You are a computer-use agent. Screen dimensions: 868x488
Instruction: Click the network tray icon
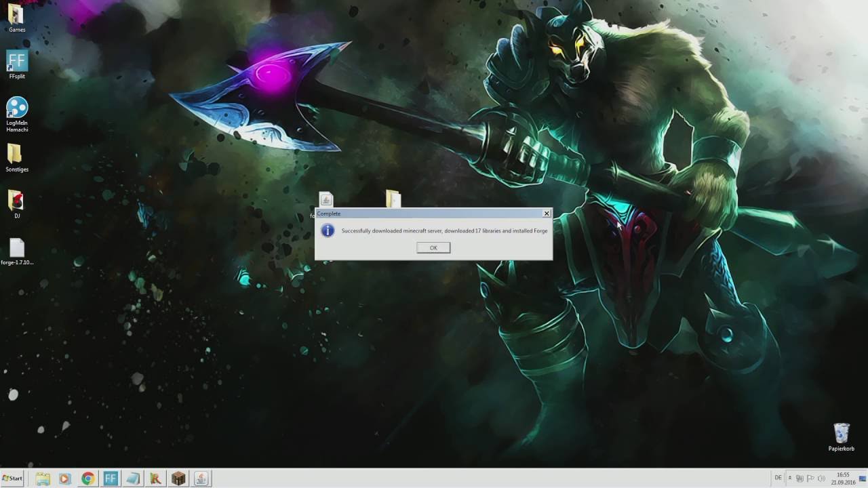(x=800, y=479)
